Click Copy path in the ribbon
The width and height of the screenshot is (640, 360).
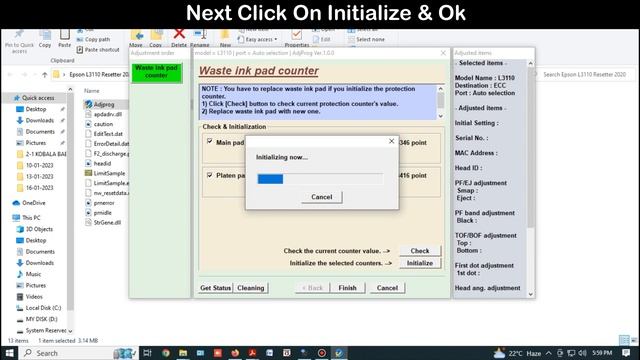pos(93,40)
